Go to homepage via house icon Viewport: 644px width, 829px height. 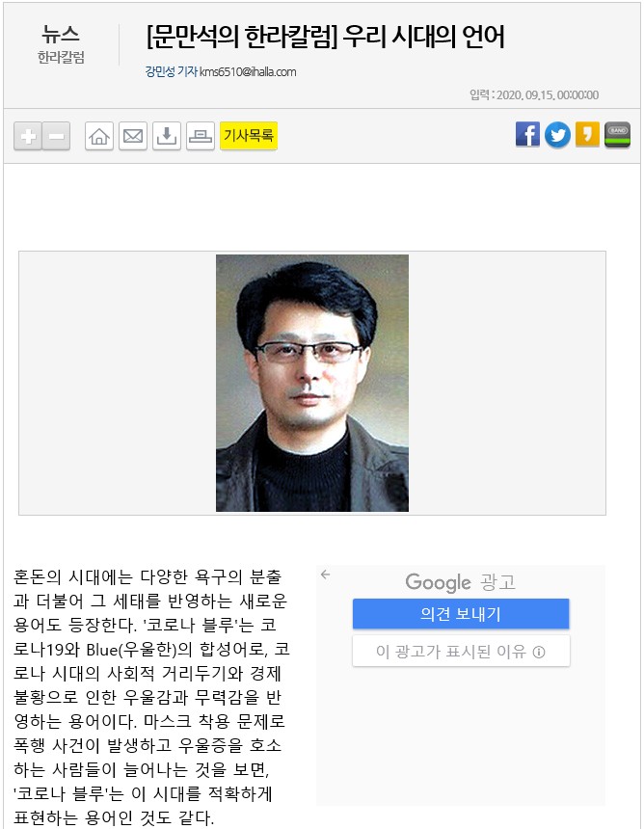pos(99,137)
